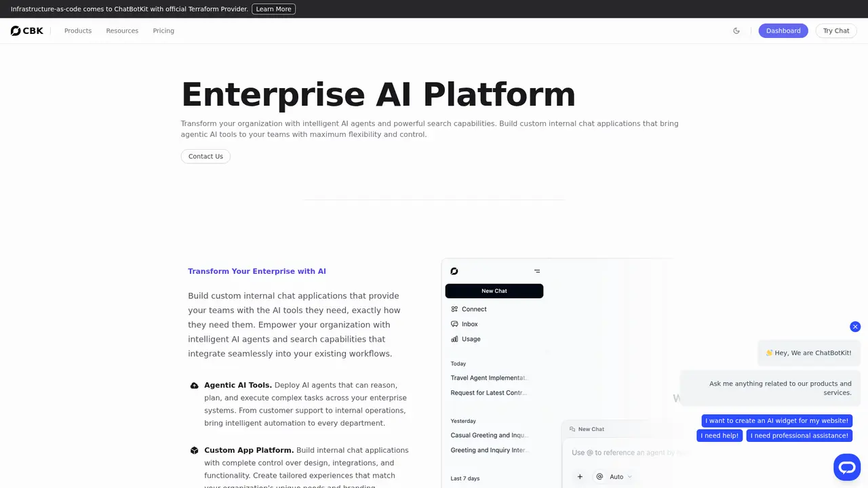The height and width of the screenshot is (488, 868).
Task: Click the Contact Us button
Action: (205, 156)
